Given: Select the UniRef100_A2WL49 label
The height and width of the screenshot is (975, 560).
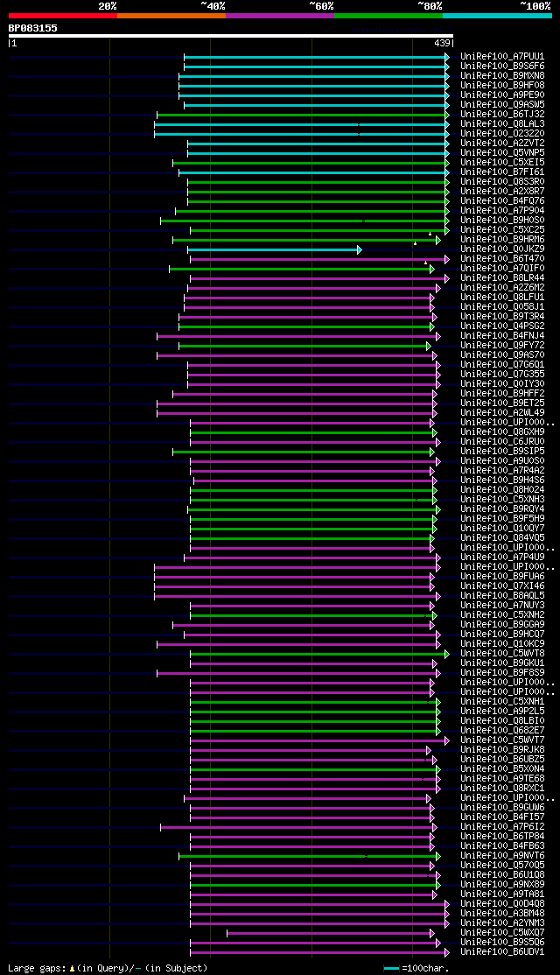Looking at the screenshot, I should [x=503, y=413].
